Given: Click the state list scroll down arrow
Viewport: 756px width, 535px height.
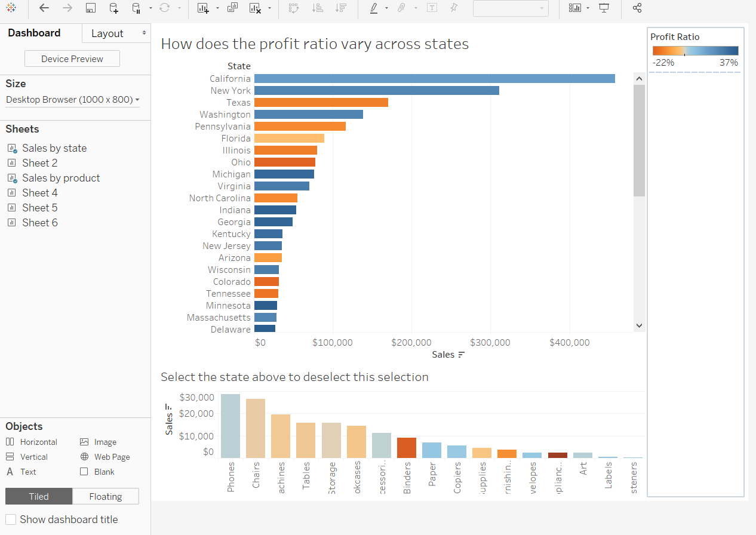Looking at the screenshot, I should click(x=639, y=325).
